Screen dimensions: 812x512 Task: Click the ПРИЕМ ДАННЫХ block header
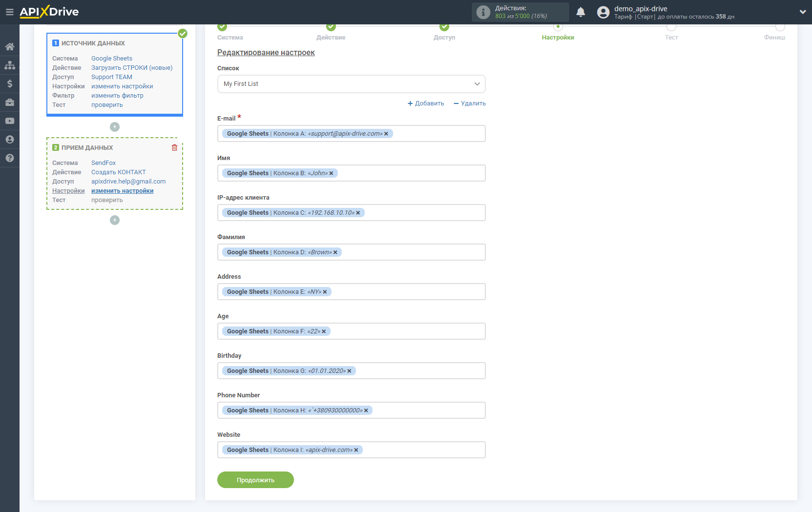coord(87,148)
